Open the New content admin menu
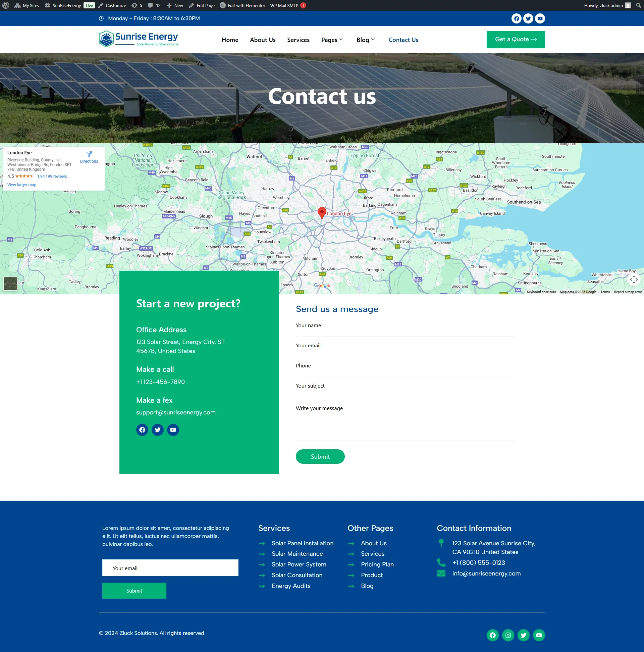Screen dimensions: 644x652 pyautogui.click(x=175, y=5)
